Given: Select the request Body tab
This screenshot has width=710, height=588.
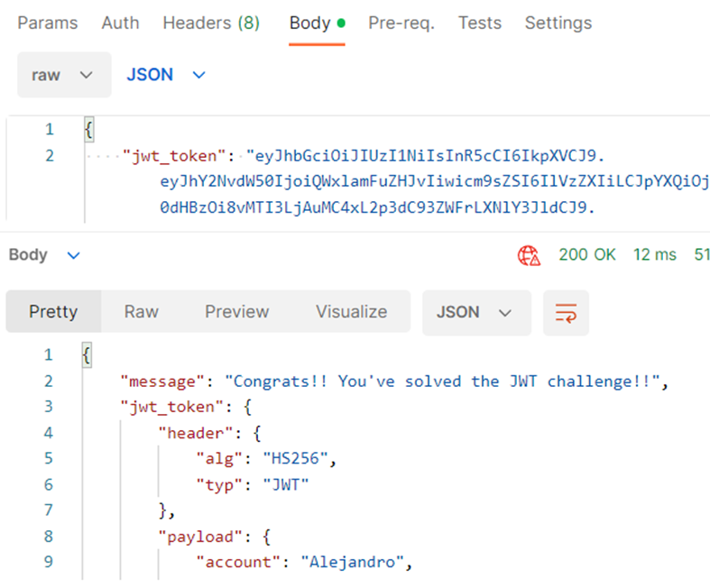Looking at the screenshot, I should (x=310, y=23).
